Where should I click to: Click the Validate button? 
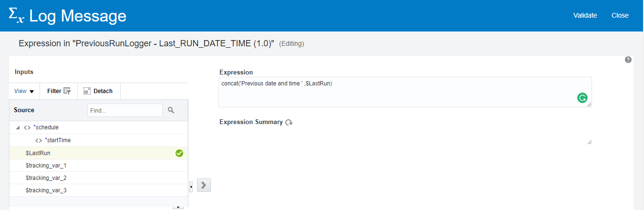(585, 15)
